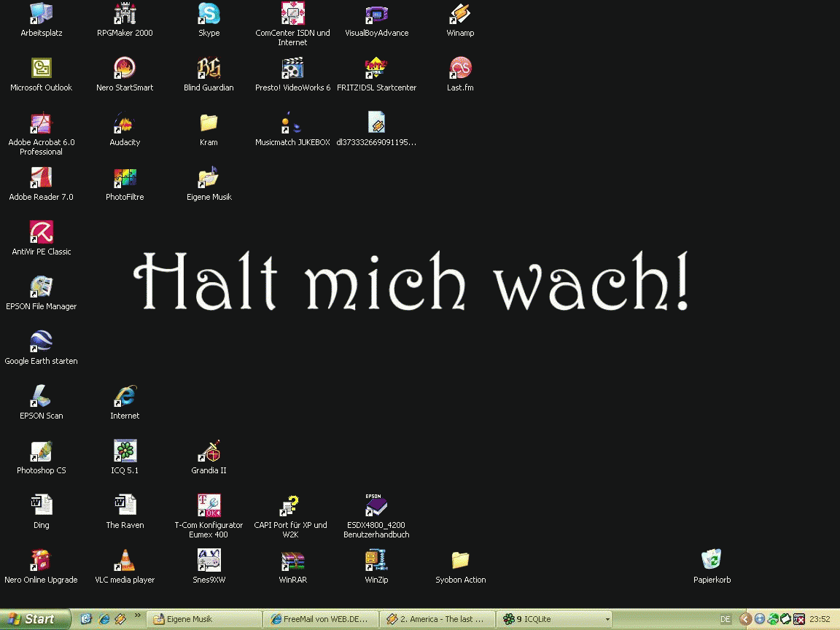Click the taskbar clock showing 23:52
This screenshot has width=840, height=630.
[x=820, y=619]
